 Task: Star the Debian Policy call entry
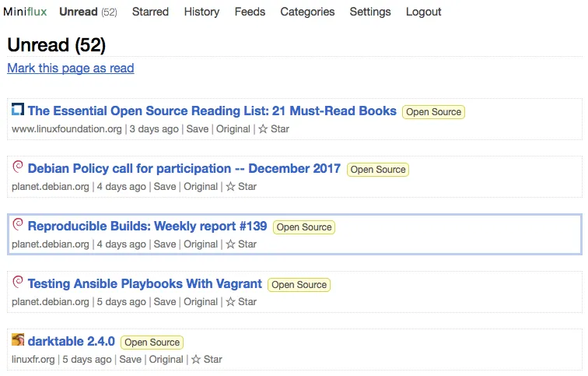pyautogui.click(x=240, y=187)
